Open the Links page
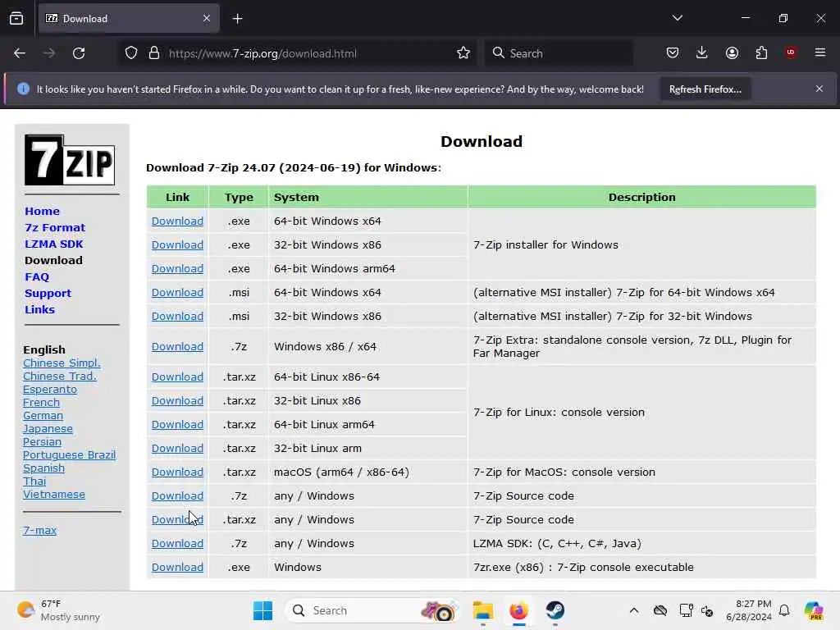The height and width of the screenshot is (630, 840). [39, 309]
